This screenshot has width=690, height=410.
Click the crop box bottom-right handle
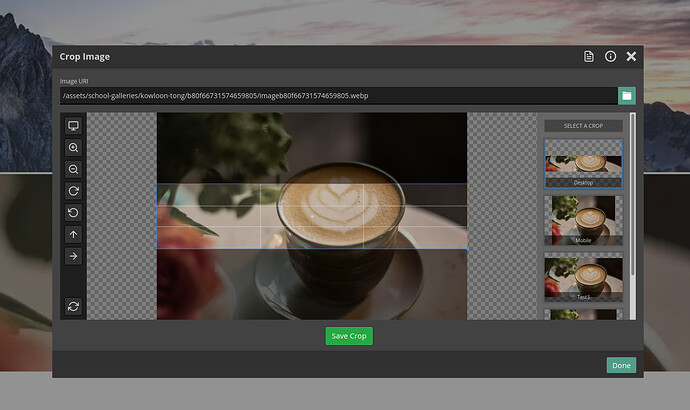pos(467,249)
